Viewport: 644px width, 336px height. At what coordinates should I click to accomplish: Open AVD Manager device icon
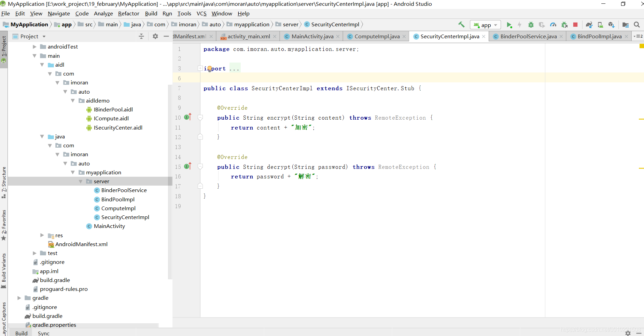pyautogui.click(x=600, y=25)
